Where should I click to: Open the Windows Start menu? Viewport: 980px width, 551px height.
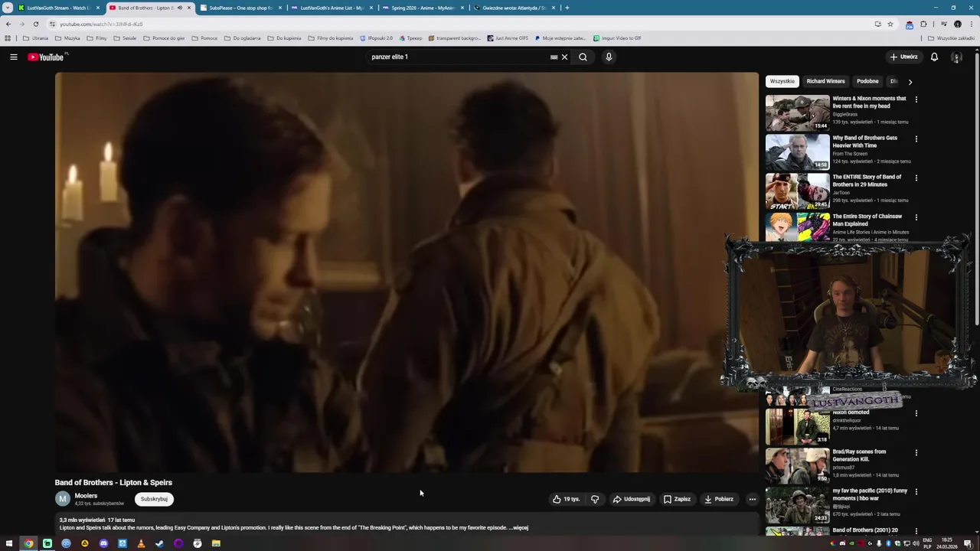tap(9, 543)
